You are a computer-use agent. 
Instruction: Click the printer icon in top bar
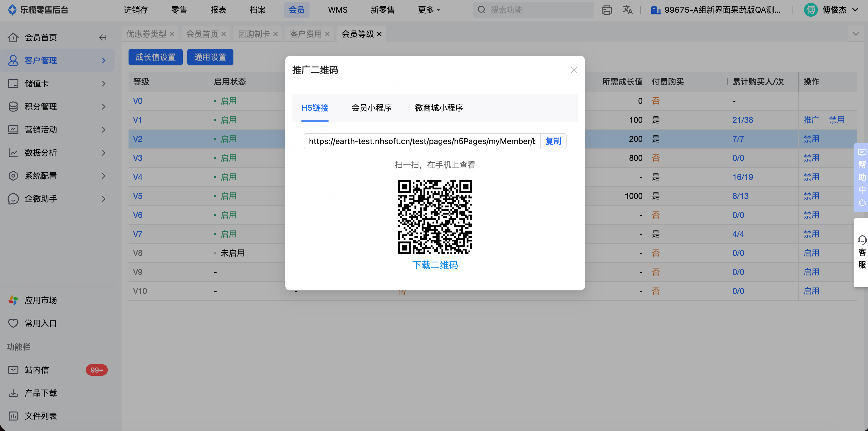(x=607, y=10)
